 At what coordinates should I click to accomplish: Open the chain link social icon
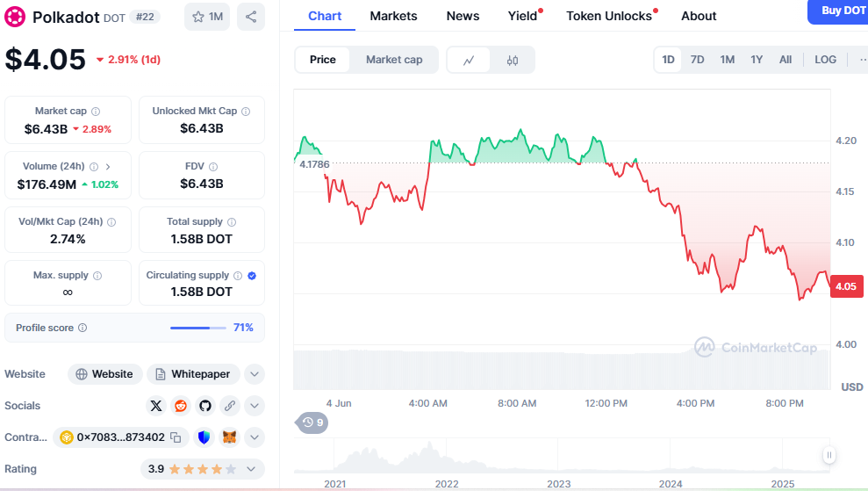coord(230,406)
